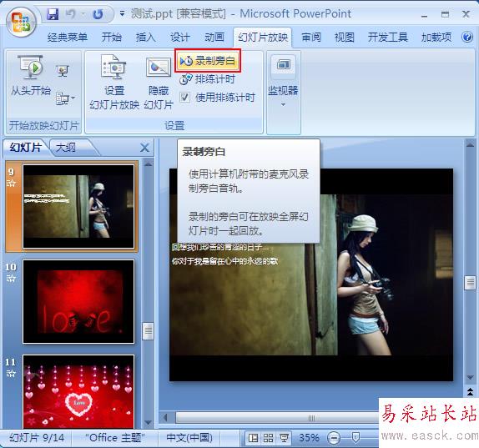The image size is (479, 448).
Task: Switch to the 幻灯片 thumbnails pane tab
Action: coord(26,147)
